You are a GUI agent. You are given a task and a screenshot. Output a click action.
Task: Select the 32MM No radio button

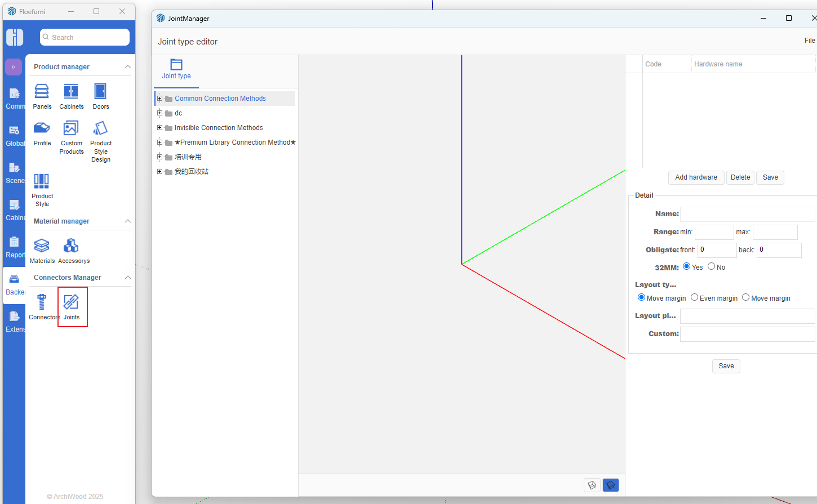click(x=712, y=266)
